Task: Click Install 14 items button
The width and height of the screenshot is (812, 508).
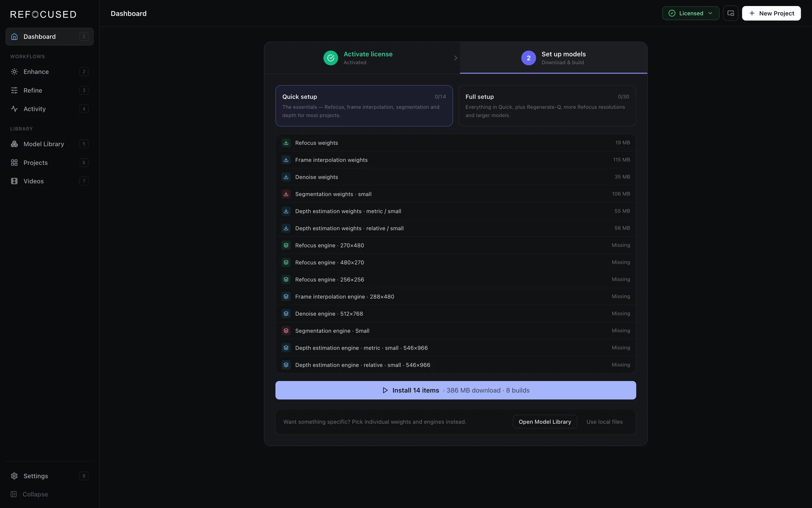Action: [456, 390]
